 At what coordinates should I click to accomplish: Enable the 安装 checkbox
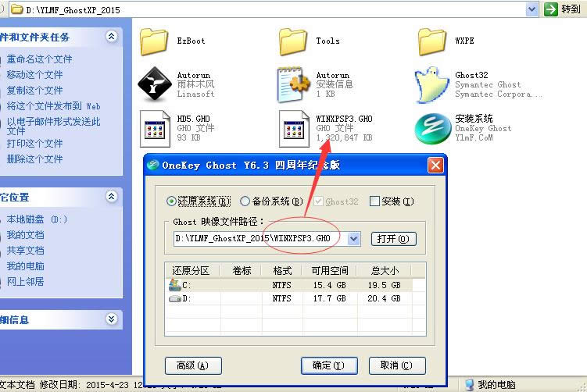click(374, 201)
